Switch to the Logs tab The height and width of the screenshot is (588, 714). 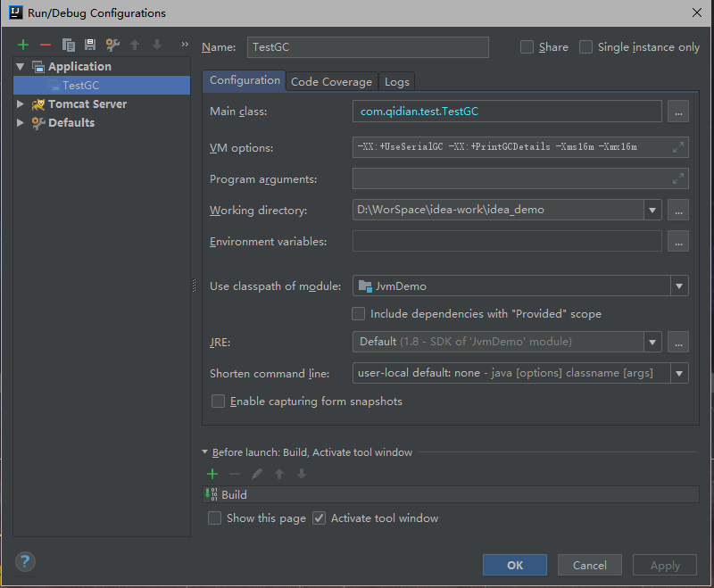[396, 82]
